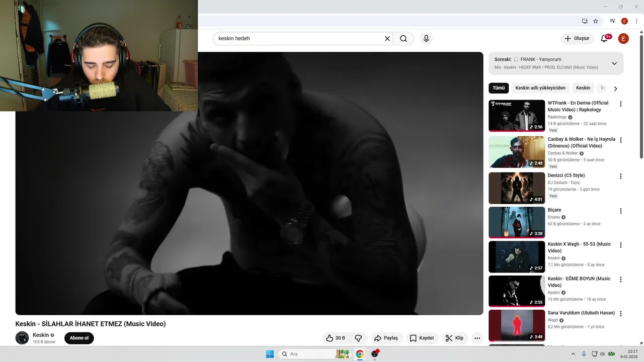Open volume control in system tray

[x=602, y=354]
